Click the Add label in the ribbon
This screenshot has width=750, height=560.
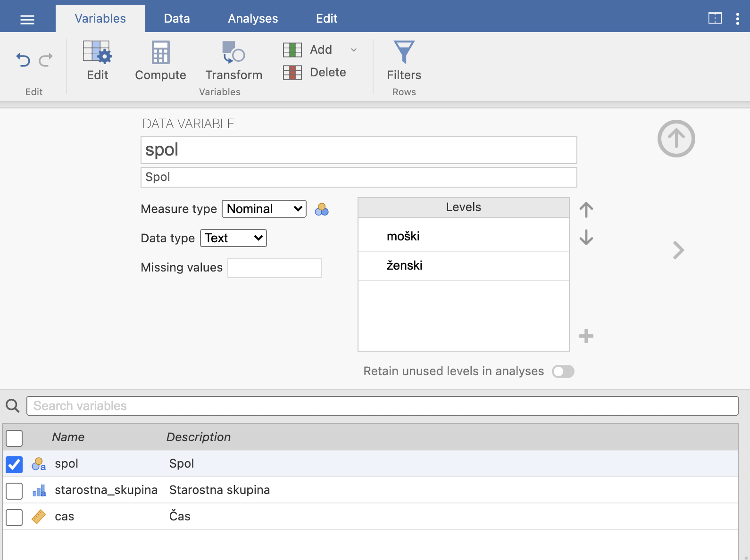click(321, 49)
